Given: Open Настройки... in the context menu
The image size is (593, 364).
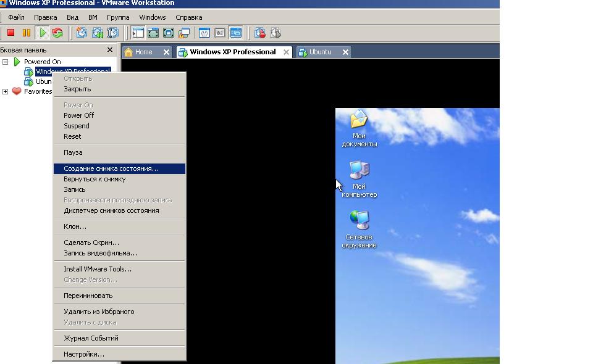Looking at the screenshot, I should point(119,354).
